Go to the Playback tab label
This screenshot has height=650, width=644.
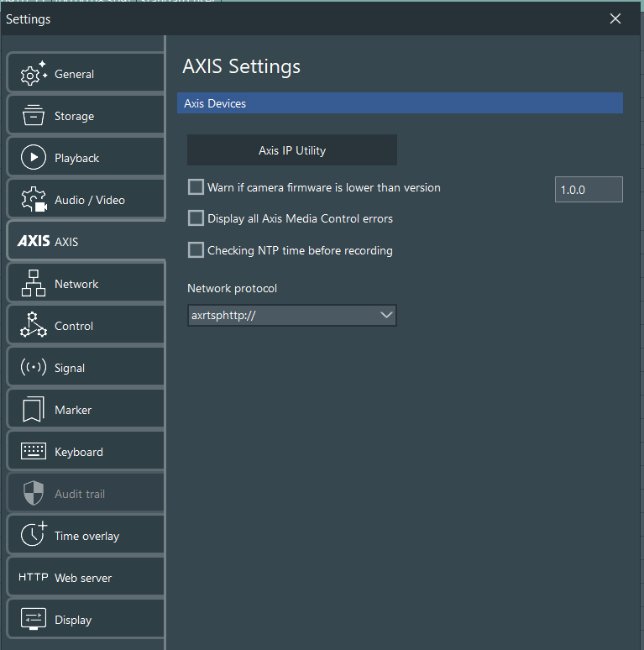pos(76,158)
